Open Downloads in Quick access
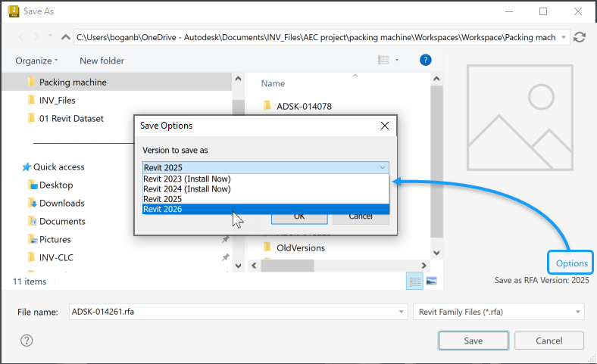Screen dimensions: 597x364 pos(61,204)
